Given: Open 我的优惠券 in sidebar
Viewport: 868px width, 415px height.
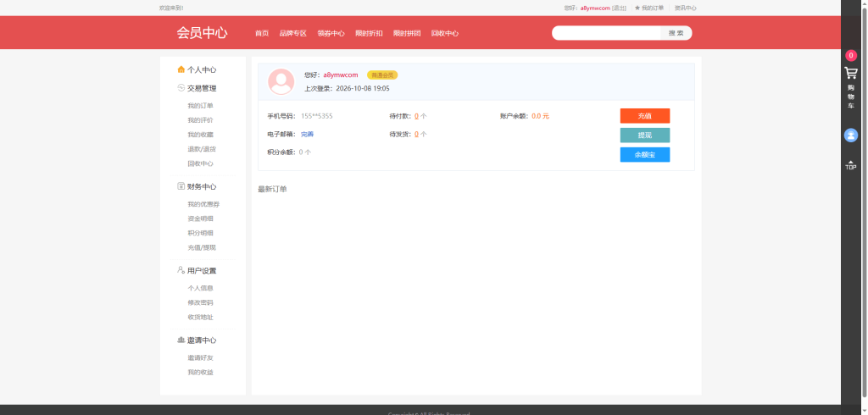Looking at the screenshot, I should (203, 204).
